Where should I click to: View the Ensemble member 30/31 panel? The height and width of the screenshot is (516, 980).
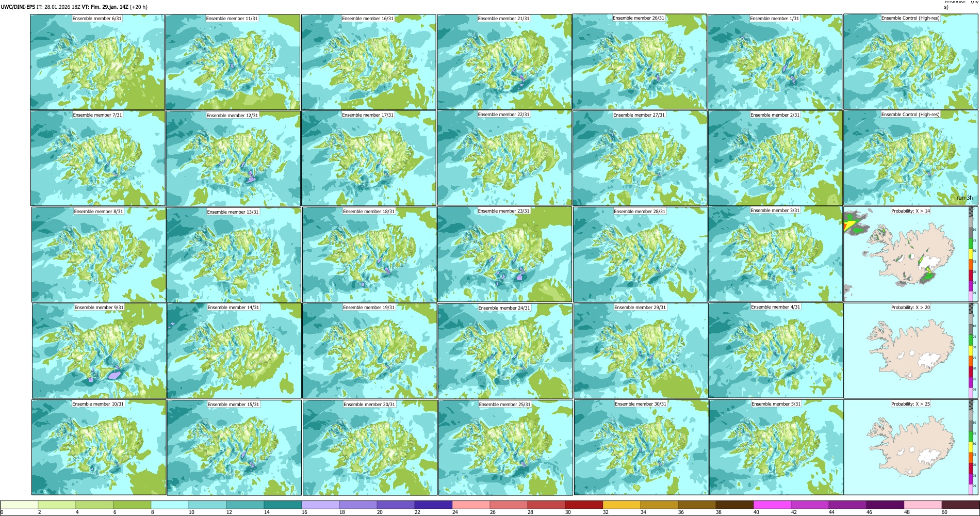[x=641, y=447]
